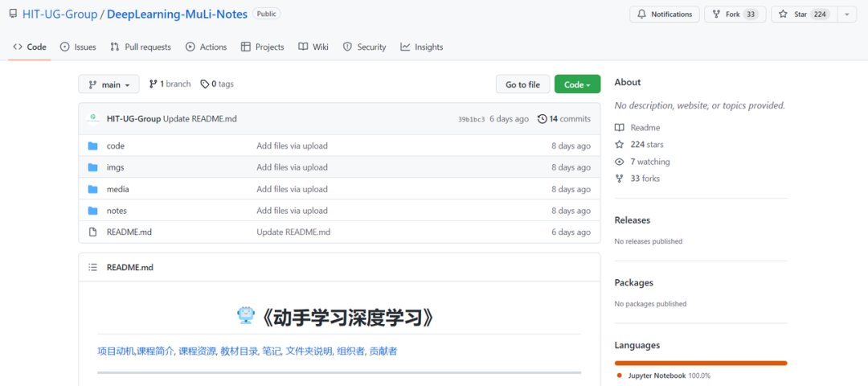
Task: Click the Packages heading
Action: click(x=634, y=282)
